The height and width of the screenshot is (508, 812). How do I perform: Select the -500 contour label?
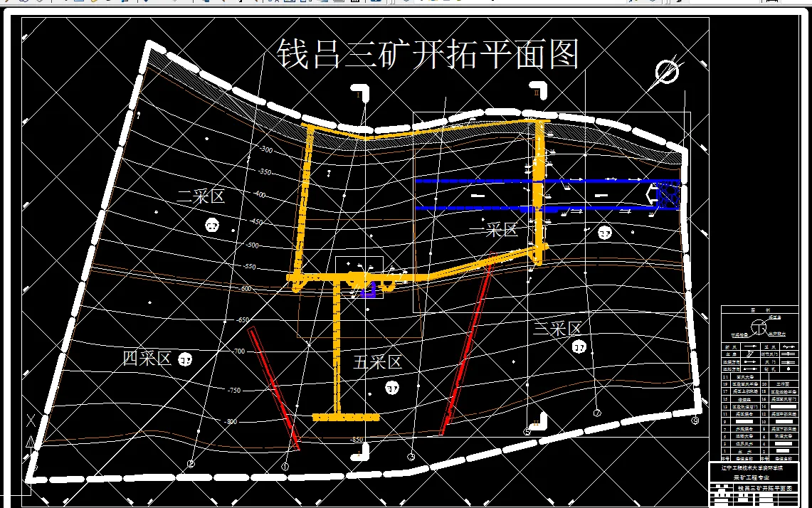pyautogui.click(x=252, y=245)
